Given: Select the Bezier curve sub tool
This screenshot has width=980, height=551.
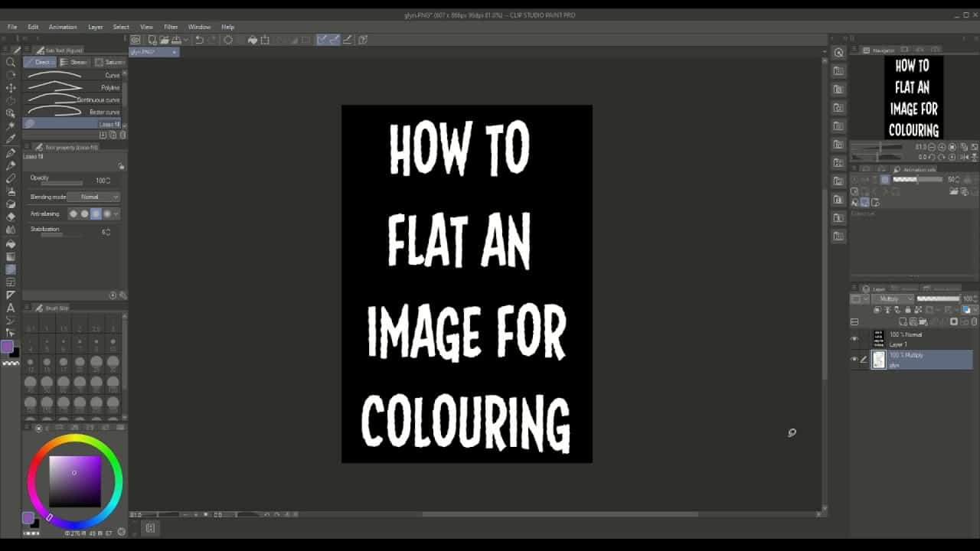Looking at the screenshot, I should pyautogui.click(x=74, y=112).
